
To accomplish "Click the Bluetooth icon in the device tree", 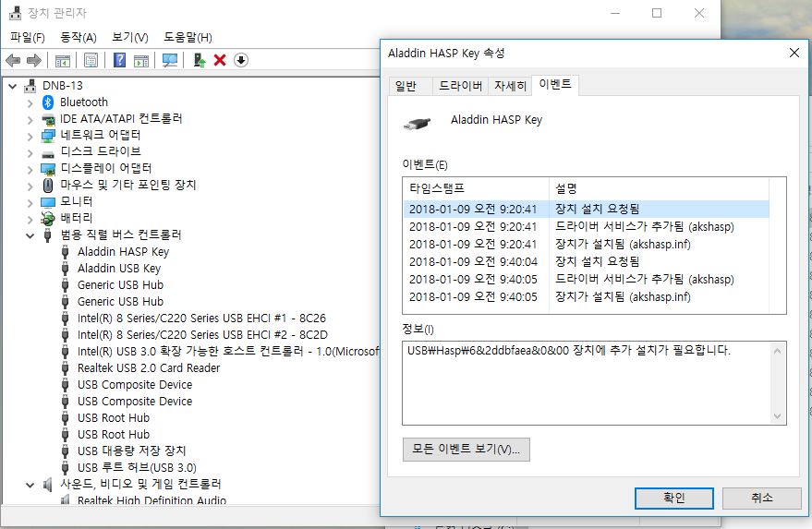I will pos(49,102).
